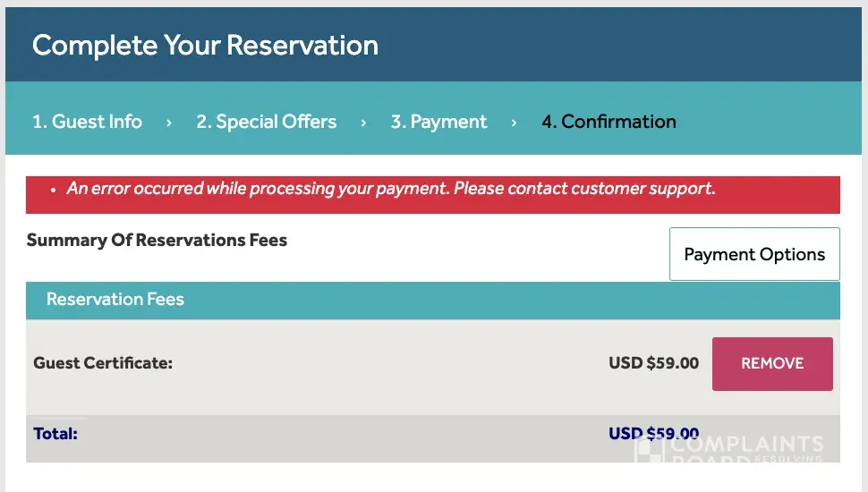Click chevron arrow after Guest Info
Image resolution: width=868 pixels, height=492 pixels.
[x=168, y=123]
